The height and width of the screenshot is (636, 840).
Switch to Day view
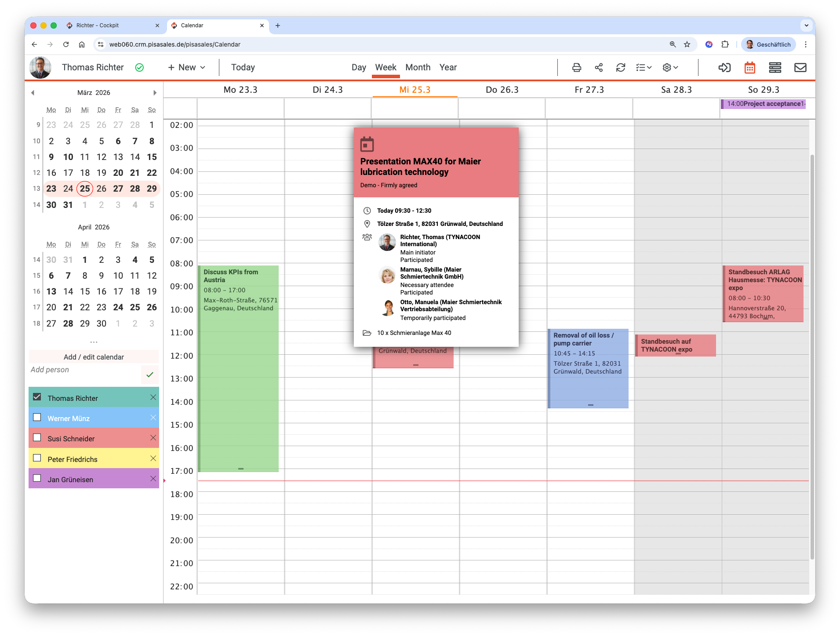coord(359,67)
